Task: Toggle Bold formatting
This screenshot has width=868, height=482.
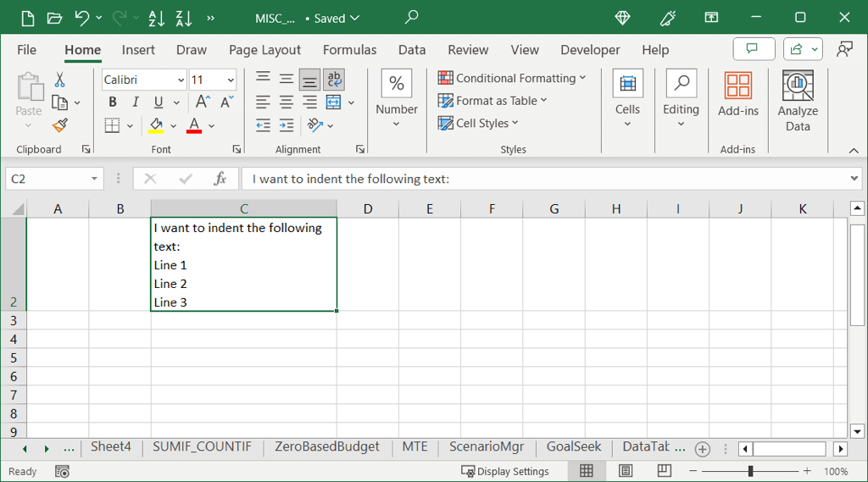Action: [113, 102]
